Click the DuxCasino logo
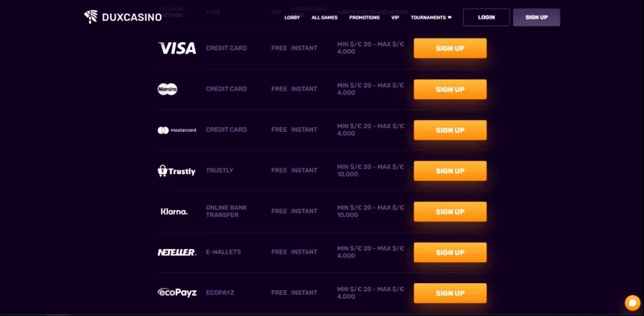 click(x=123, y=17)
